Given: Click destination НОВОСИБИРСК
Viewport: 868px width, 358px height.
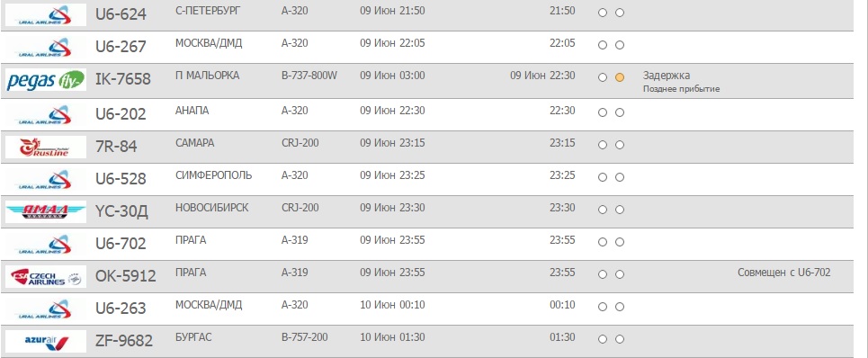Looking at the screenshot, I should click(x=212, y=208).
